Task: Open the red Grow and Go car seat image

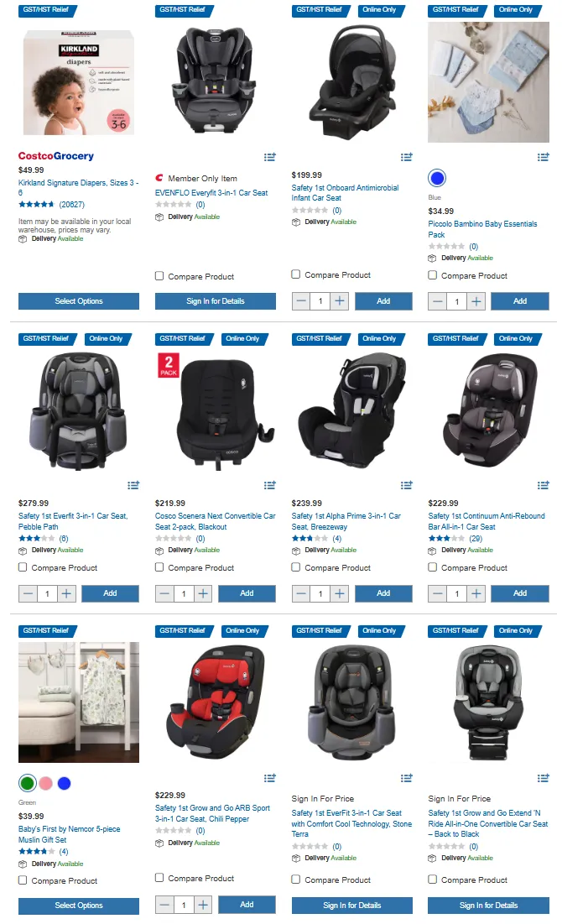Action: [x=215, y=702]
